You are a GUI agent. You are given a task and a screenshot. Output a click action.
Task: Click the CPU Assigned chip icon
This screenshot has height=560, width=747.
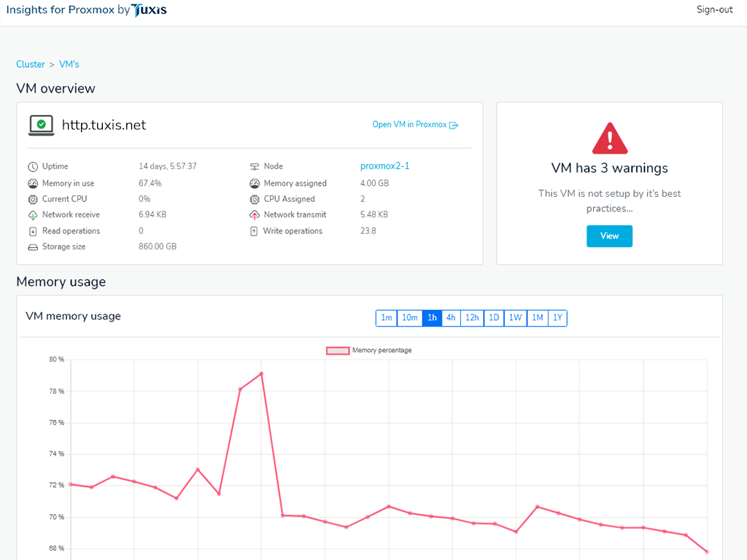point(255,200)
